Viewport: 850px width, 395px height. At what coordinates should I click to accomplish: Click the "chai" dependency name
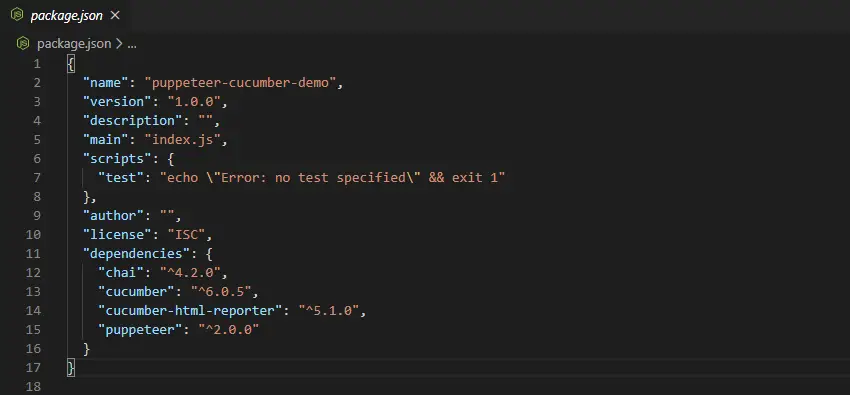121,273
